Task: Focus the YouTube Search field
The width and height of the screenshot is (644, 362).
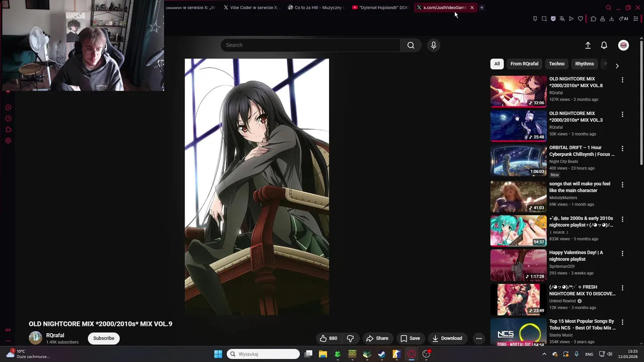Action: [310, 45]
